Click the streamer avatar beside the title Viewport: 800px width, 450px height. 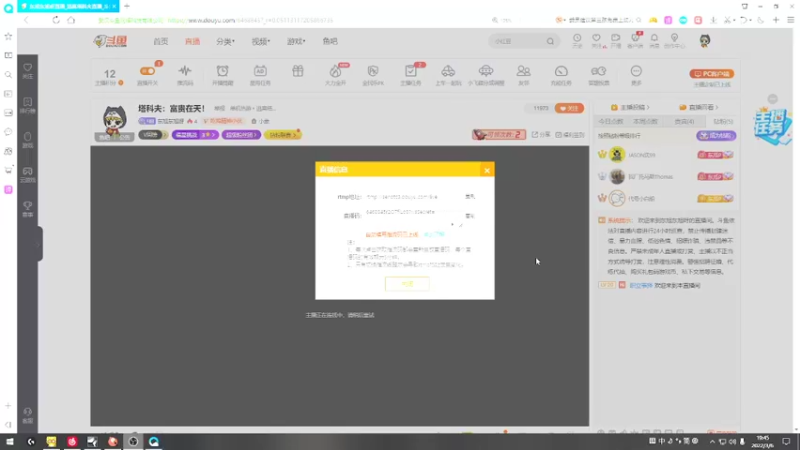pyautogui.click(x=114, y=121)
